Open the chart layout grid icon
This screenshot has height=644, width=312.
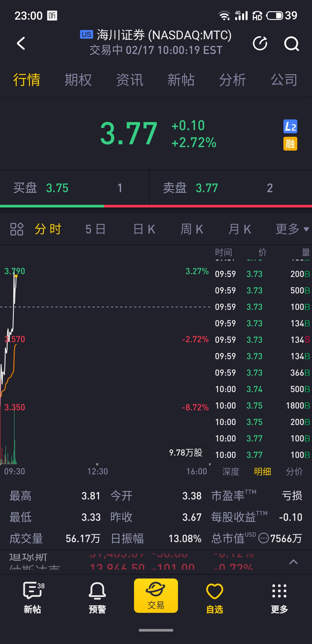pyautogui.click(x=17, y=229)
